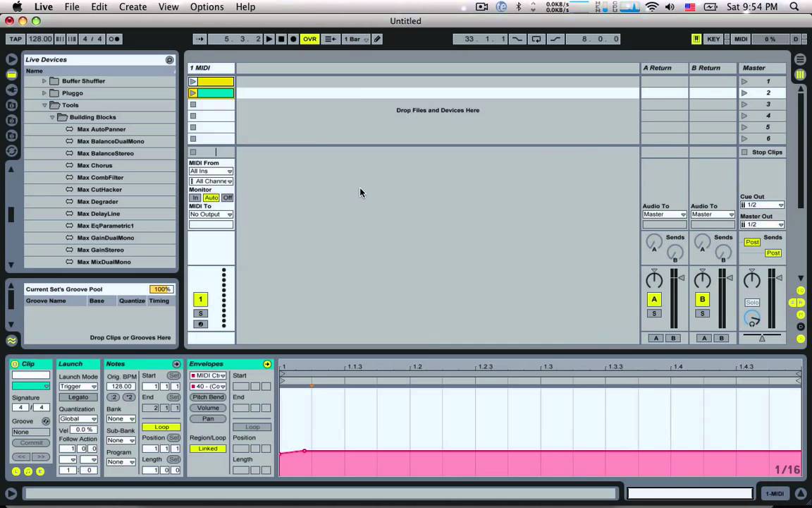Image resolution: width=812 pixels, height=508 pixels.
Task: Open the MIDI From All Ins dropdown
Action: pos(211,171)
